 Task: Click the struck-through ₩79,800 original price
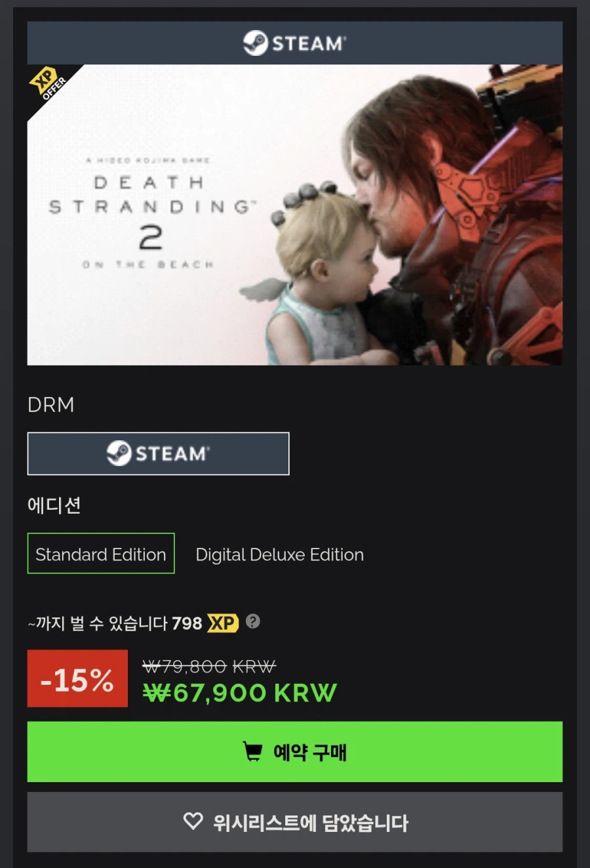pyautogui.click(x=209, y=667)
